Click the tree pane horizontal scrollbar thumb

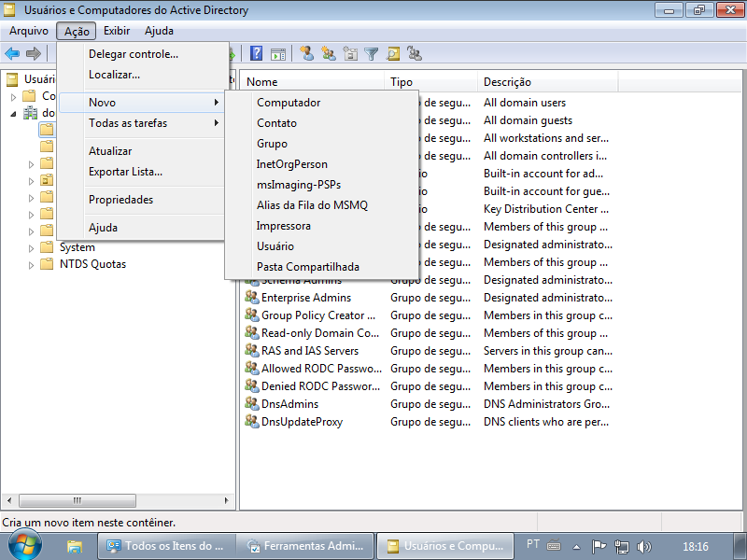[x=78, y=500]
